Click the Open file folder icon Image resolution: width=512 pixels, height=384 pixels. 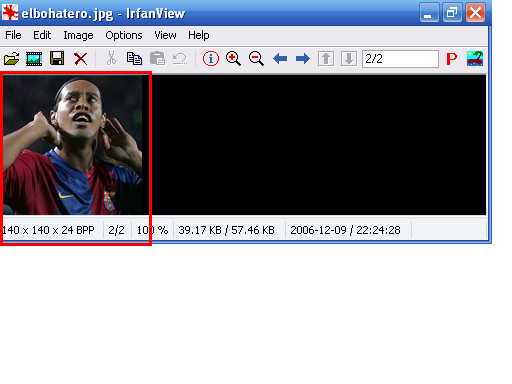pyautogui.click(x=12, y=59)
